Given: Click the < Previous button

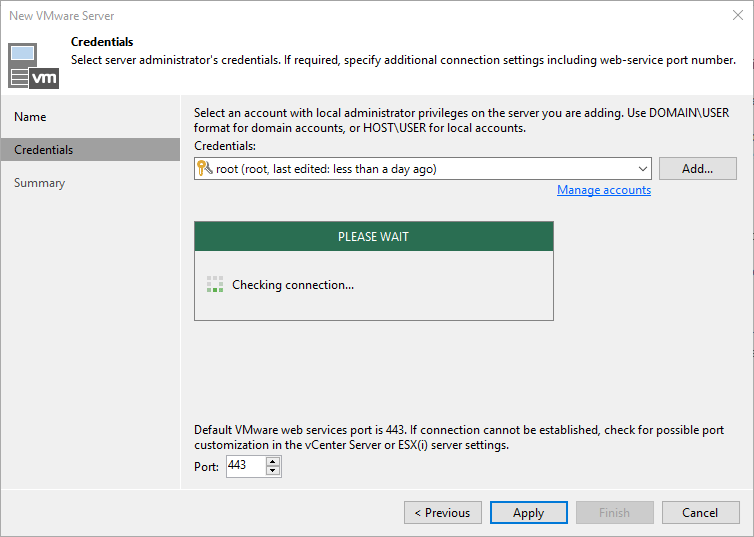Looking at the screenshot, I should click(x=442, y=512).
